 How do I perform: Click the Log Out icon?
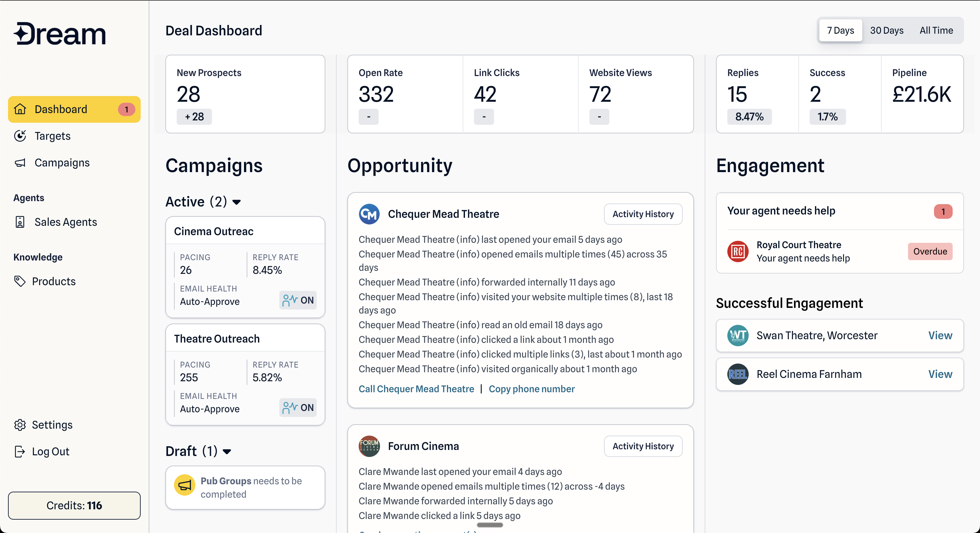(x=20, y=452)
